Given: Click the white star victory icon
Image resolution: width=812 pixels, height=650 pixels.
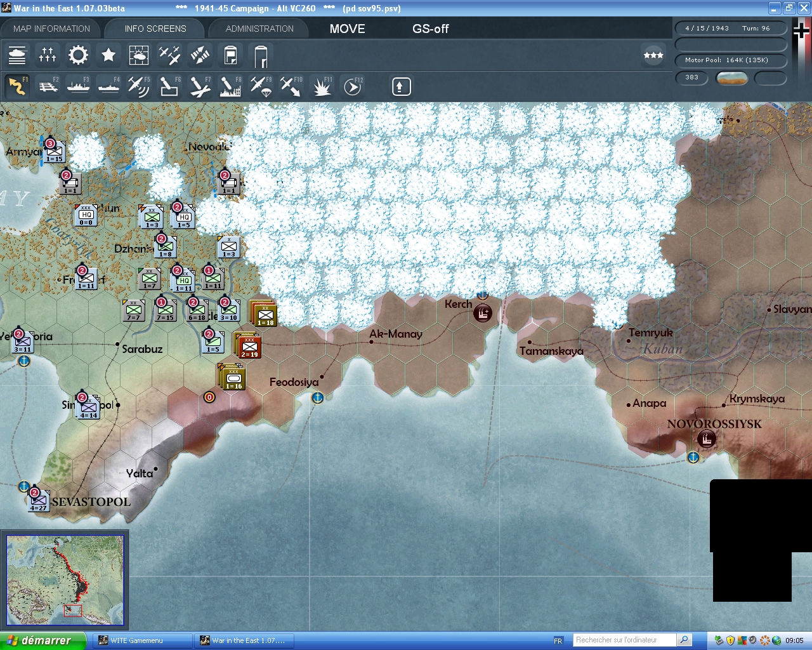Looking at the screenshot, I should click(x=108, y=55).
